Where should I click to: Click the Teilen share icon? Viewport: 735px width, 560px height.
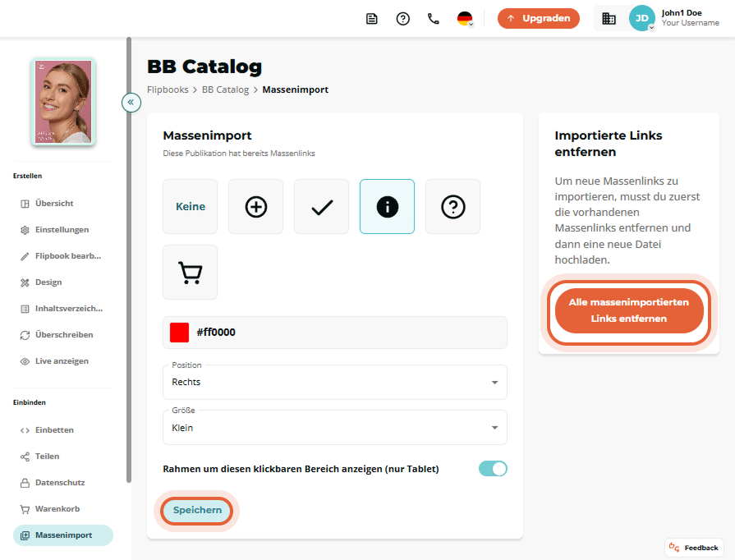pyautogui.click(x=25, y=457)
